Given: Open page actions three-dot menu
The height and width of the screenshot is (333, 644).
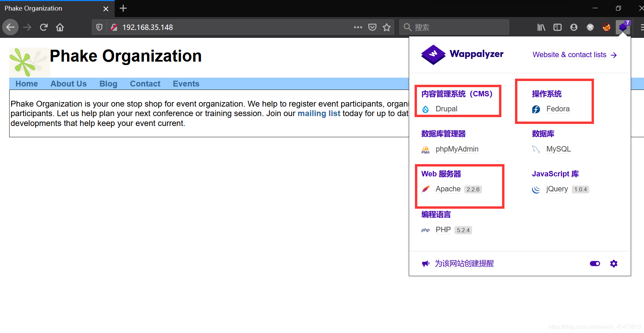Looking at the screenshot, I should tap(358, 27).
